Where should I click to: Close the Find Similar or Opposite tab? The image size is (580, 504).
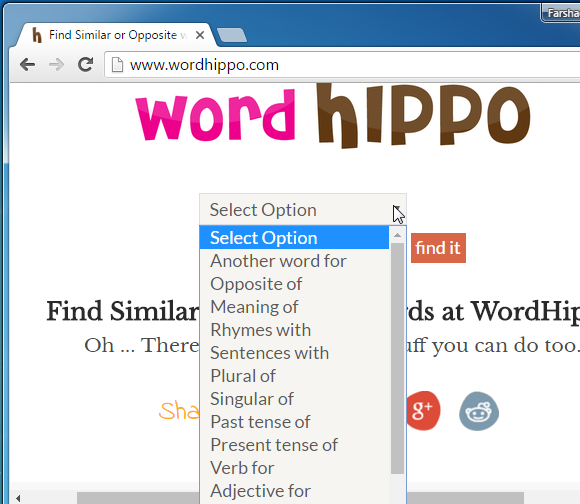pyautogui.click(x=200, y=35)
